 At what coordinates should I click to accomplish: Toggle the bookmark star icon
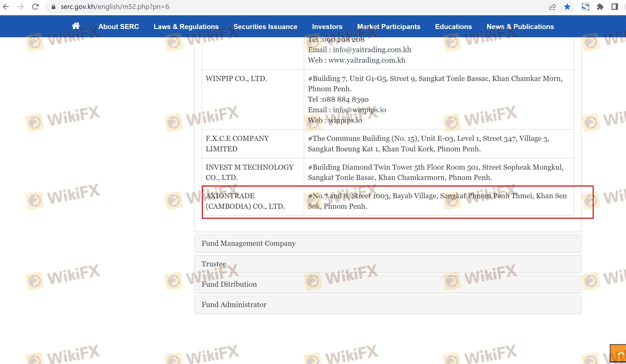(x=567, y=7)
